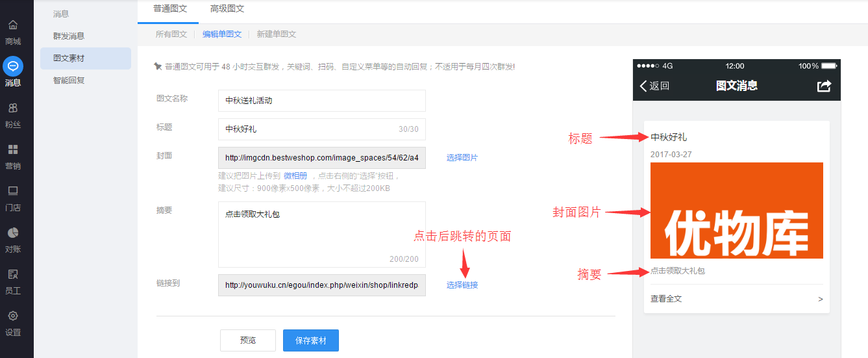Open the 粉丝 fans icon

tap(13, 108)
